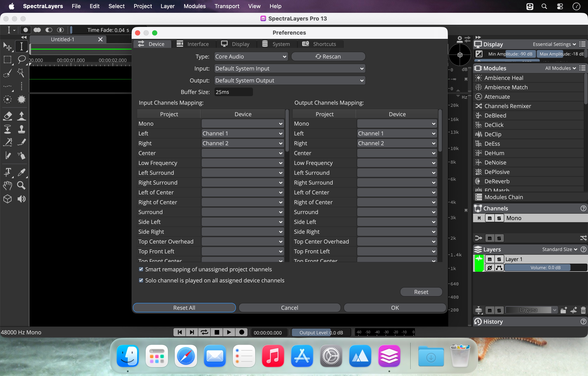588x376 pixels.
Task: Click the Stop button in transport
Action: click(x=217, y=332)
